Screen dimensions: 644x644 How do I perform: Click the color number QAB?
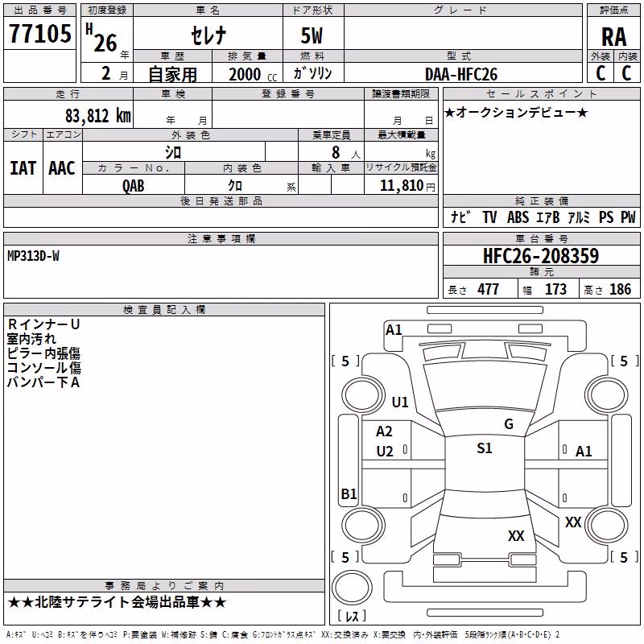tap(133, 186)
